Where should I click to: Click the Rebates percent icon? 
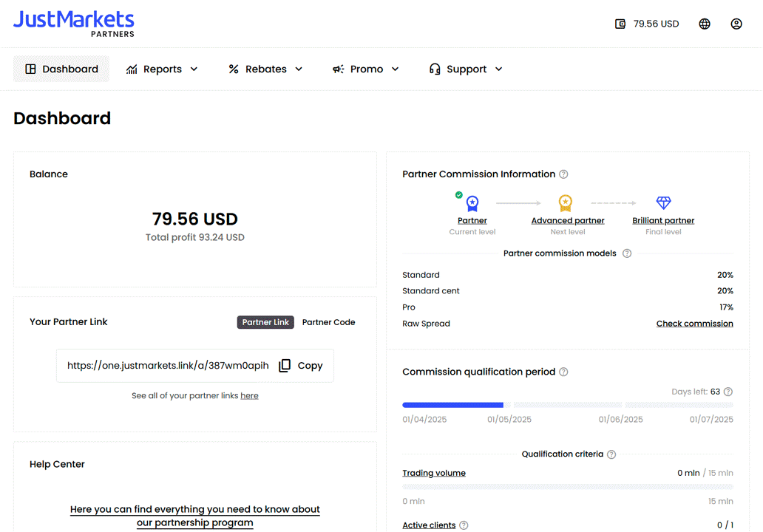point(234,69)
